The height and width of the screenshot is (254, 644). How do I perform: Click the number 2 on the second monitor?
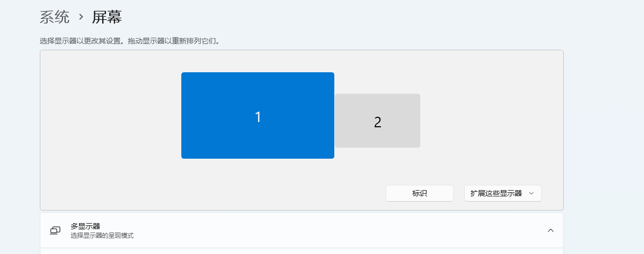(x=378, y=122)
